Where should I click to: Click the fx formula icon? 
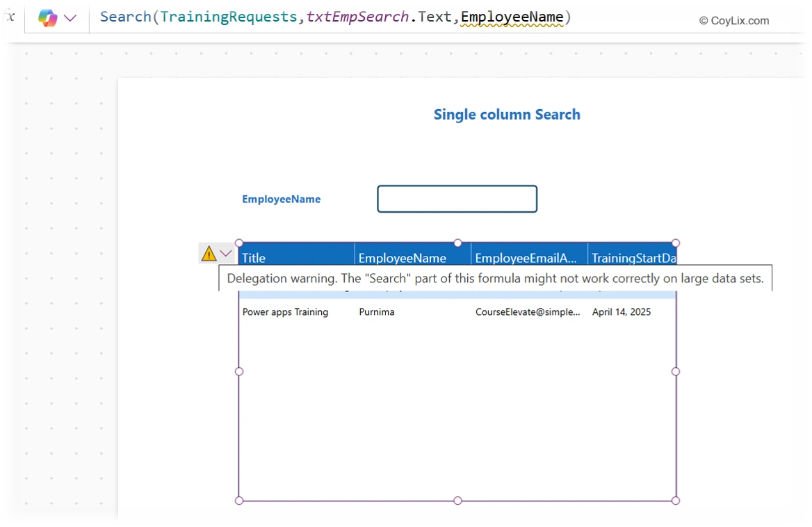(x=8, y=17)
